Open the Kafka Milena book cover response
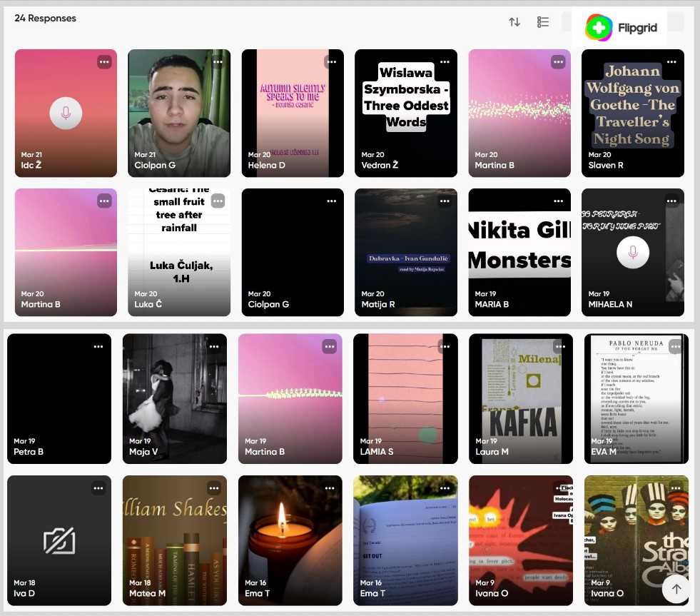This screenshot has height=616, width=700. [520, 398]
